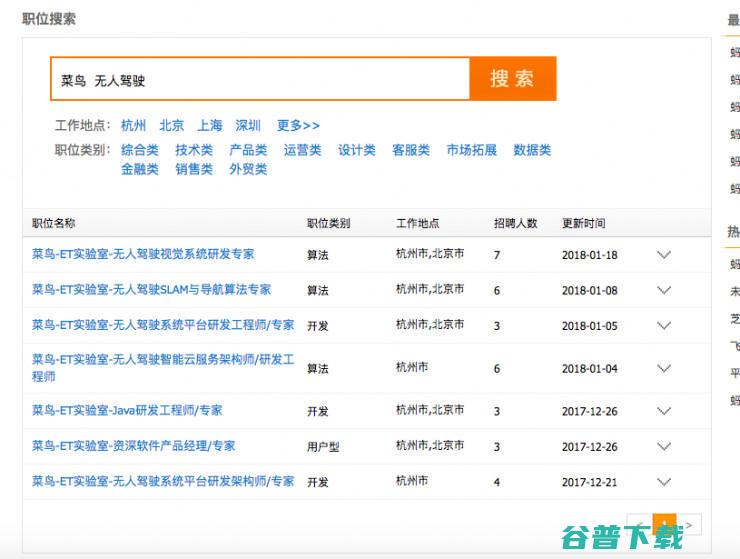The image size is (740, 559).
Task: Filter job location by 北京
Action: coord(172,126)
